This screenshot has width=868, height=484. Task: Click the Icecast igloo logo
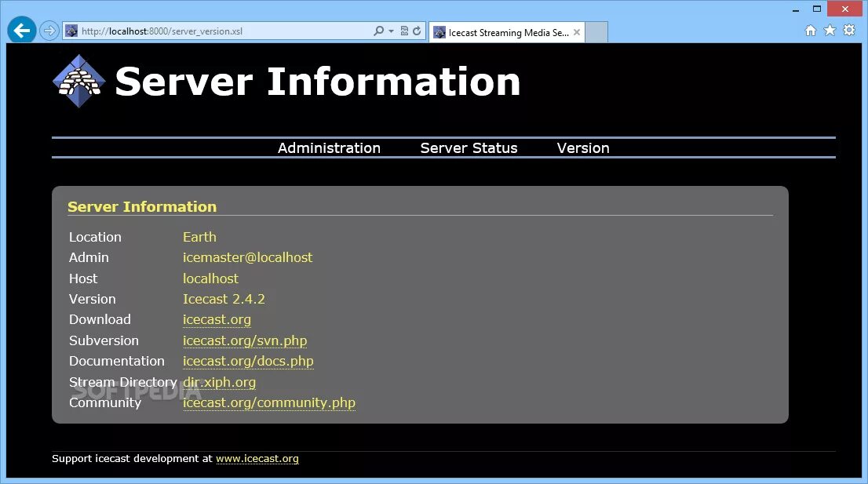point(79,81)
